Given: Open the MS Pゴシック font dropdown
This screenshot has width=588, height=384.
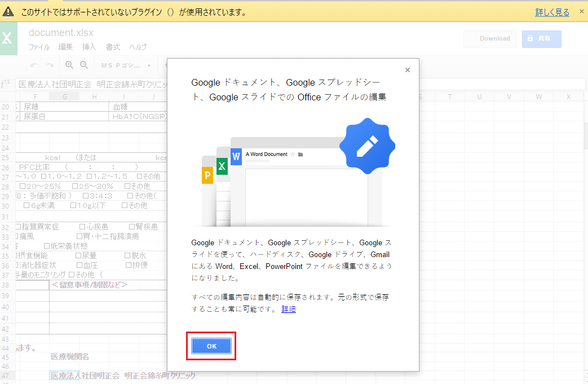Looking at the screenshot, I should 126,65.
